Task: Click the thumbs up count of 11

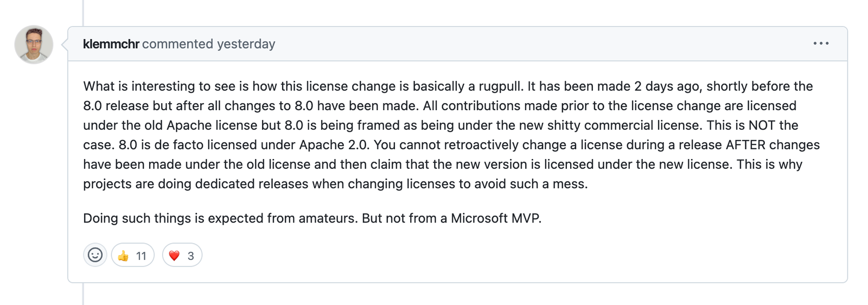Action: (x=141, y=256)
